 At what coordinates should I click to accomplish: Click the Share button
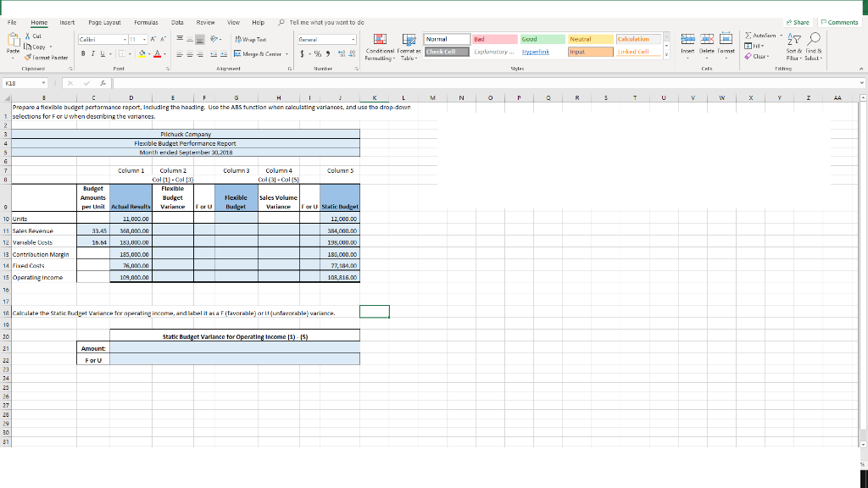[x=798, y=22]
